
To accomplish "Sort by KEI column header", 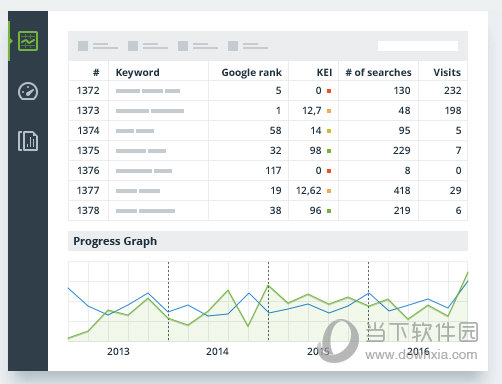I will click(x=324, y=72).
